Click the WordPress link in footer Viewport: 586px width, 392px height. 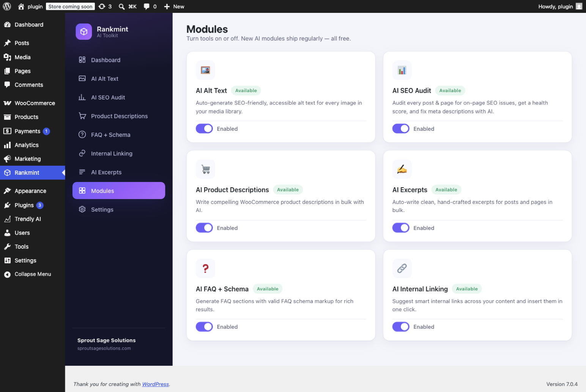pyautogui.click(x=156, y=384)
